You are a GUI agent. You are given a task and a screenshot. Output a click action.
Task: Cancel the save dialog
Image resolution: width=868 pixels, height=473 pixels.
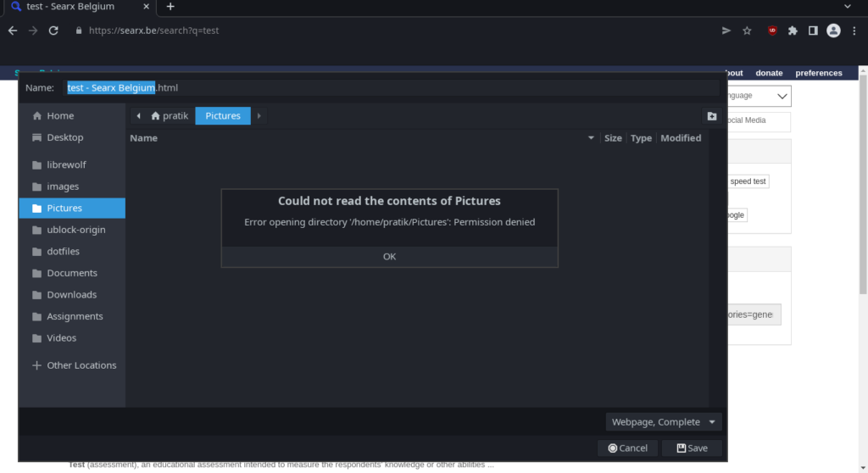tap(628, 448)
